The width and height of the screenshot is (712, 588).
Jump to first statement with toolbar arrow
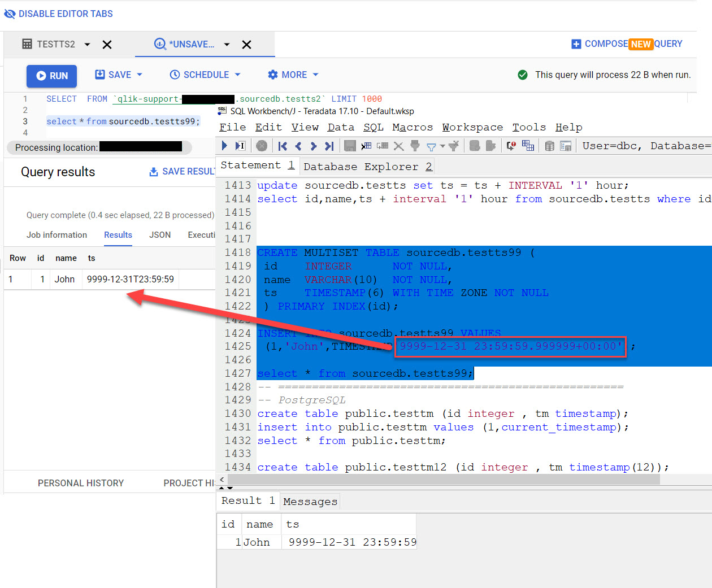(283, 146)
